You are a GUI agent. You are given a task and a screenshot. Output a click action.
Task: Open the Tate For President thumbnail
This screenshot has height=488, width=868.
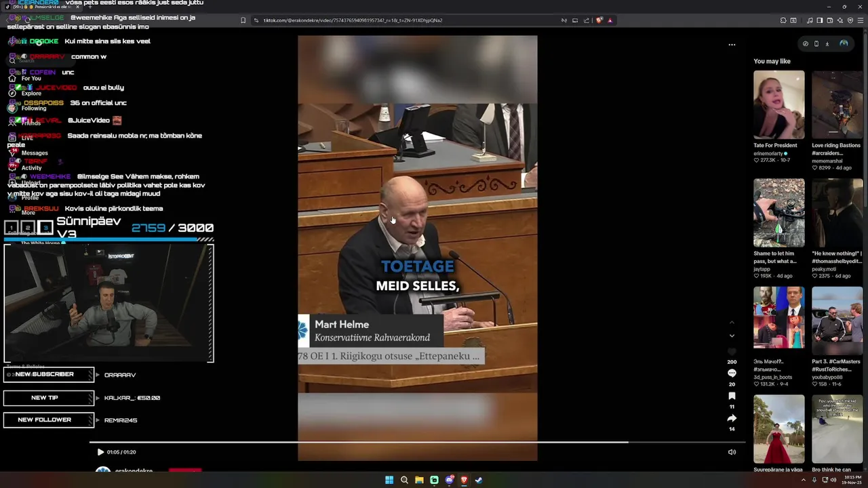point(779,104)
